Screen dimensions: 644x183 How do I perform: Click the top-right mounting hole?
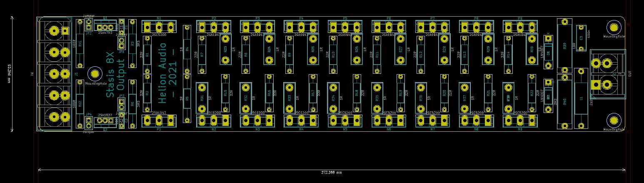[614, 28]
